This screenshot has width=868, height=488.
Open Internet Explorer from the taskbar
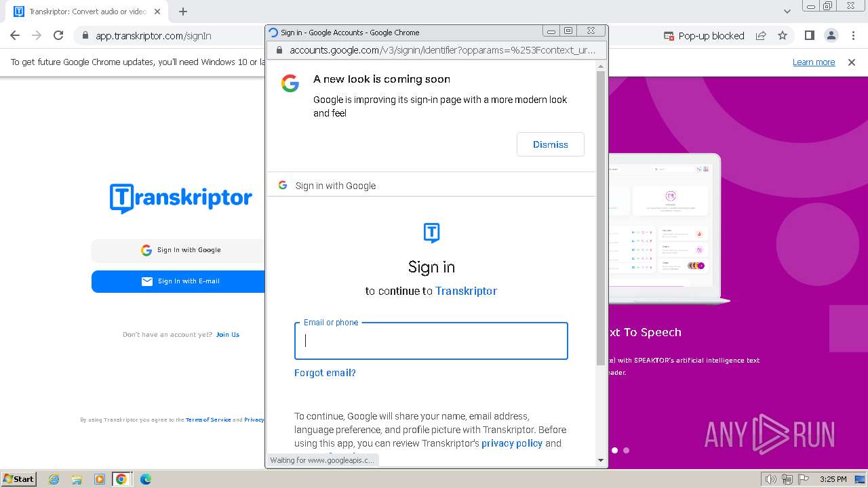(54, 479)
